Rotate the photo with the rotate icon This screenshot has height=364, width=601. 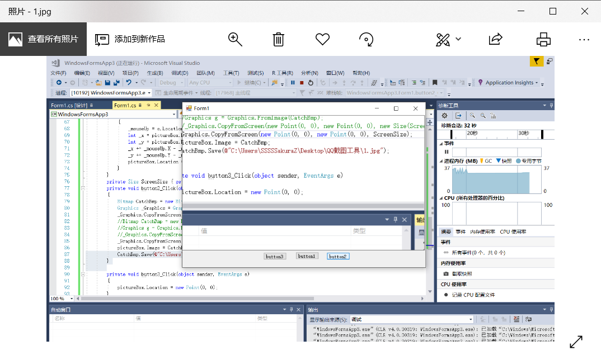(x=366, y=39)
